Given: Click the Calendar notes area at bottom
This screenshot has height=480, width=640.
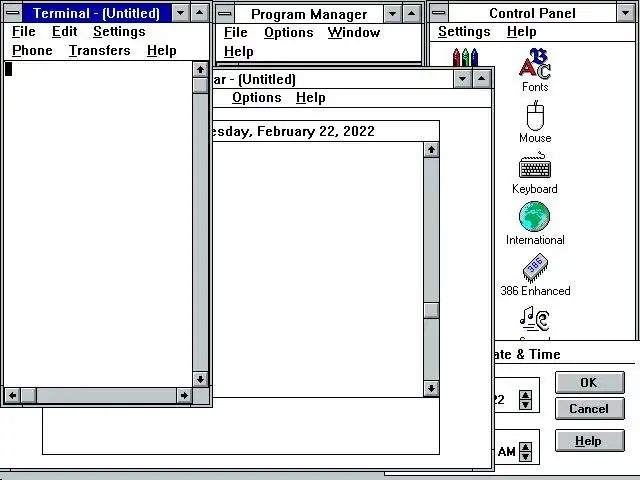Looking at the screenshot, I should point(241,426).
